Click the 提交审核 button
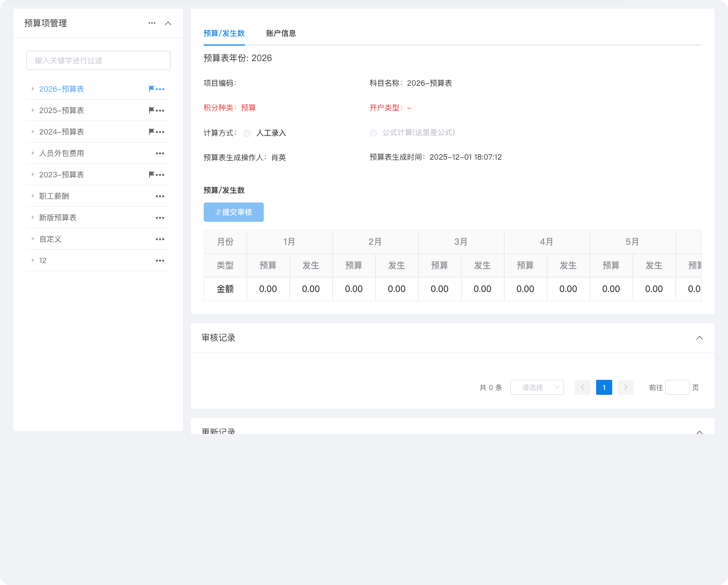Image resolution: width=728 pixels, height=585 pixels. (x=234, y=212)
